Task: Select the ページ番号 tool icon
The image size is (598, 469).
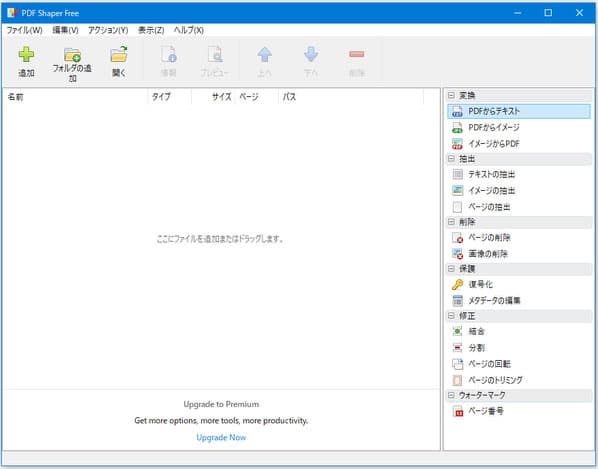Action: (457, 411)
